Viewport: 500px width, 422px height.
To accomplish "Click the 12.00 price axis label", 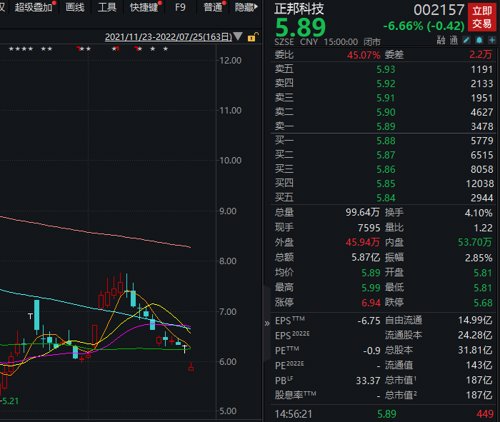I will click(x=230, y=61).
